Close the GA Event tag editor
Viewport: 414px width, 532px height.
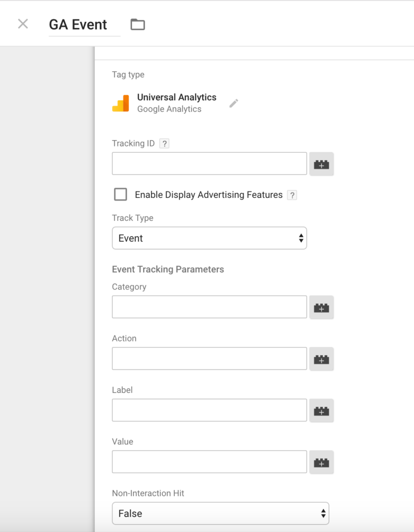click(x=23, y=24)
